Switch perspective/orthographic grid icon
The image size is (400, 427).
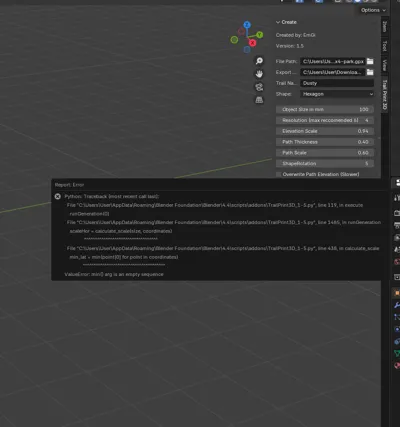tap(259, 100)
